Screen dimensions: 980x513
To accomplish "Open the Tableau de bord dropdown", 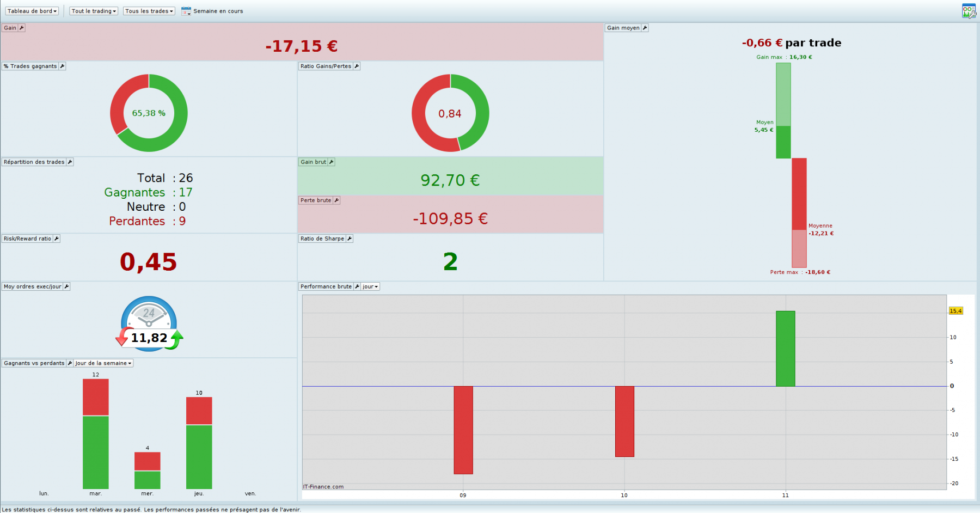I will point(32,11).
